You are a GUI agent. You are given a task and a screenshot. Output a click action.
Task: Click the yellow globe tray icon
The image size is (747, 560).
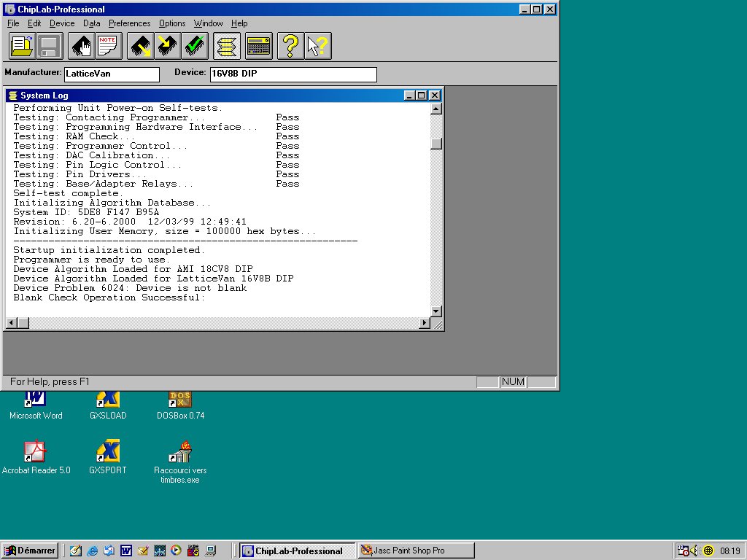[708, 551]
